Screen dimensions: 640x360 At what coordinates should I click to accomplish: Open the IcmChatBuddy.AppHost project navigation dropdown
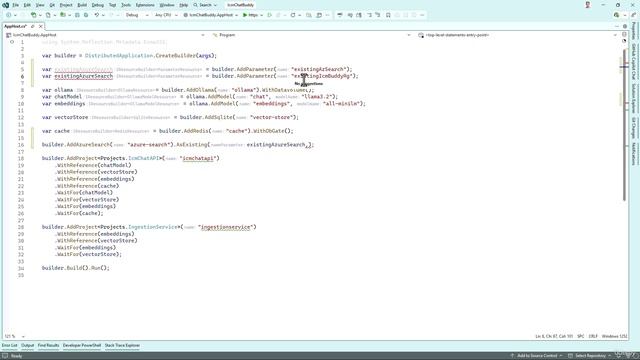(105, 35)
